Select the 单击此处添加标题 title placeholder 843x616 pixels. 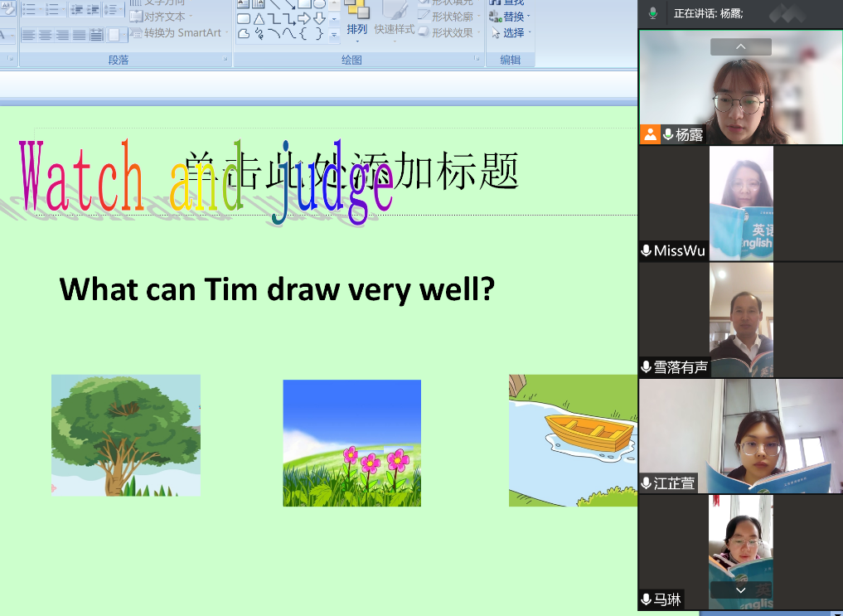pyautogui.click(x=351, y=171)
